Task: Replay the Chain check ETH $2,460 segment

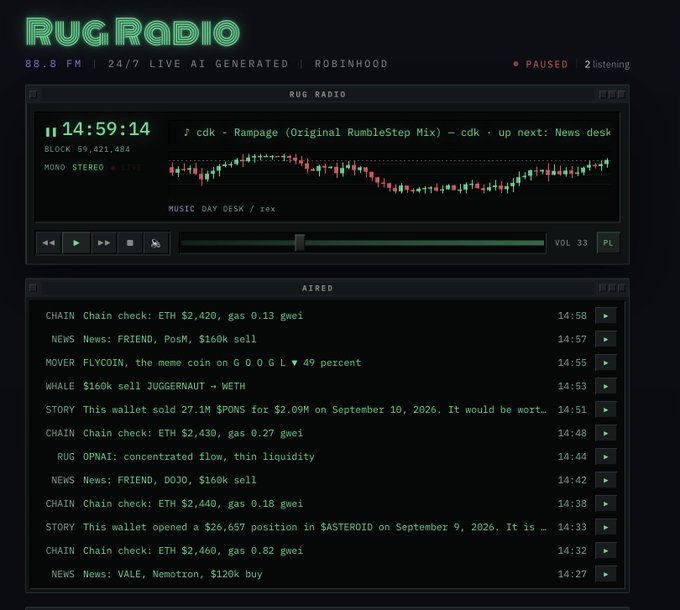Action: pos(605,551)
